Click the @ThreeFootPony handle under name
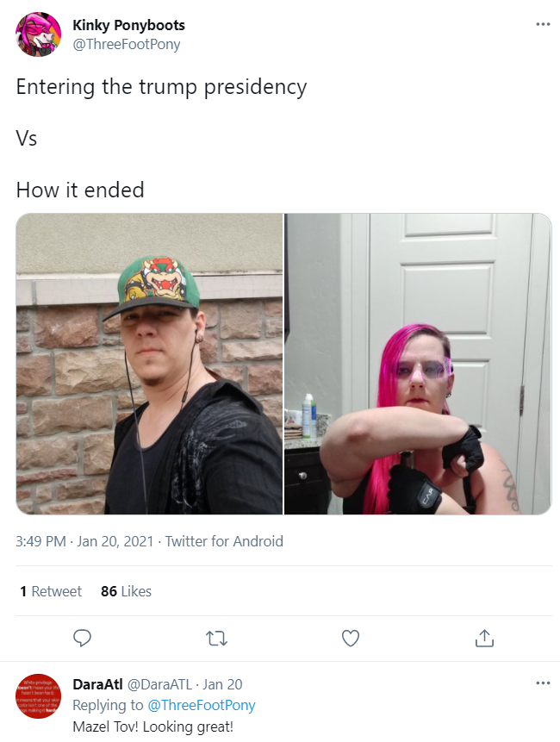 tap(127, 45)
